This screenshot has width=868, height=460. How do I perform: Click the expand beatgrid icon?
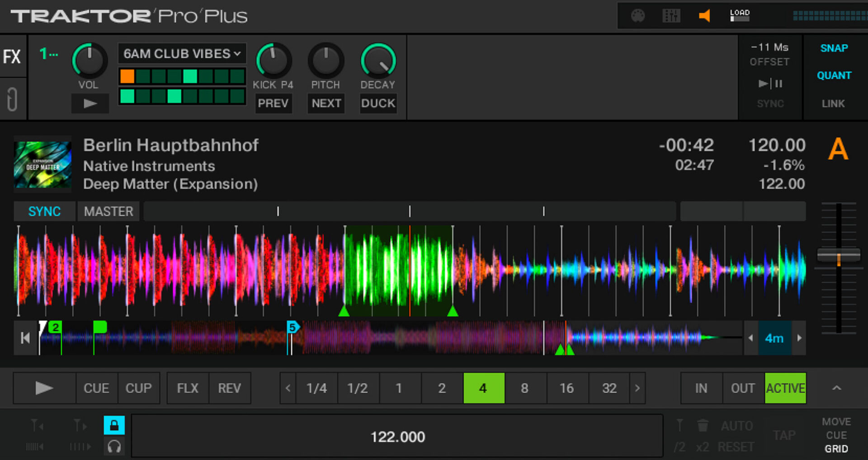[x=80, y=447]
